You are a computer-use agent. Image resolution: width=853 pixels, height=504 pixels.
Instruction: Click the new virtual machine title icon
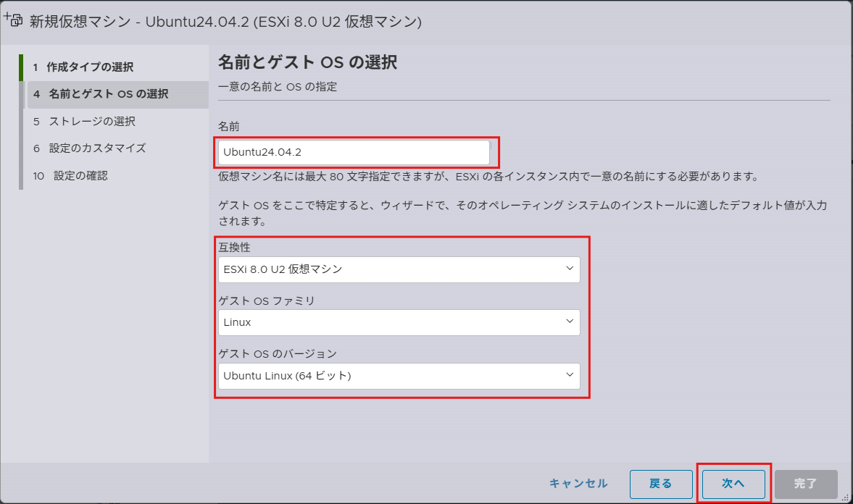[x=13, y=20]
